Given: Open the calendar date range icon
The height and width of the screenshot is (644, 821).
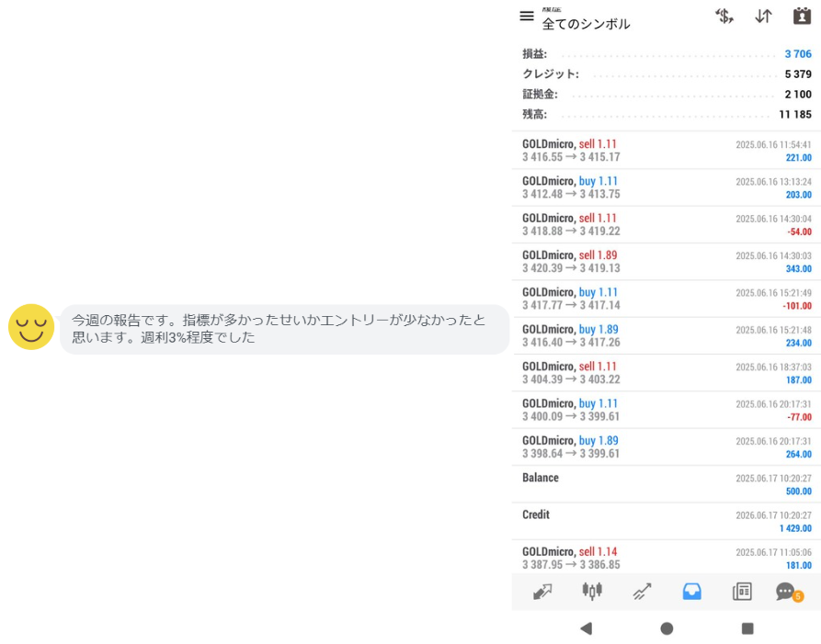Looking at the screenshot, I should pos(802,17).
